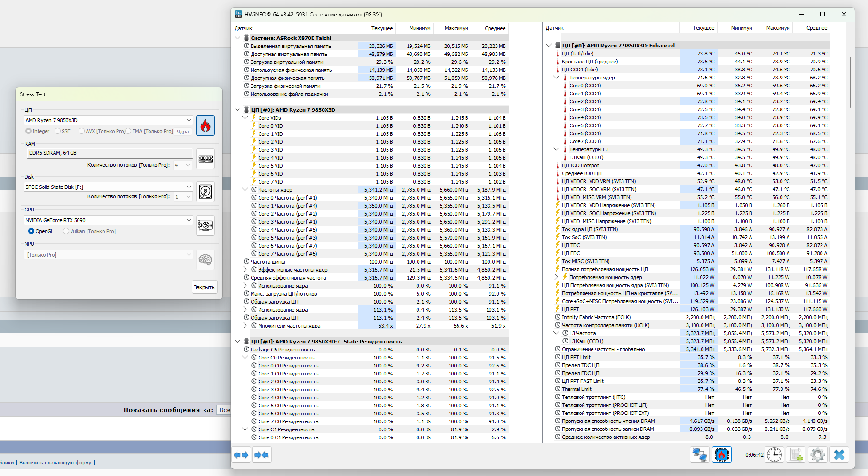Click the sensor icon of Частота шины row

tap(246, 262)
